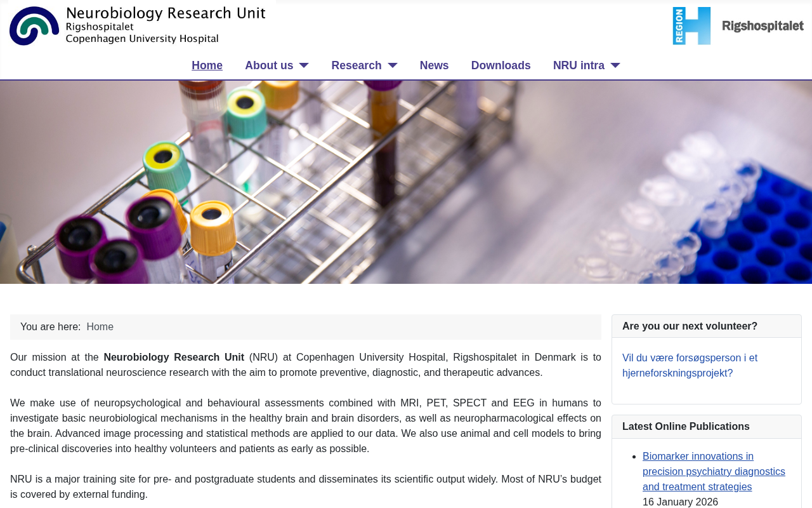This screenshot has height=508, width=812.
Task: Open the News page
Action: click(434, 65)
